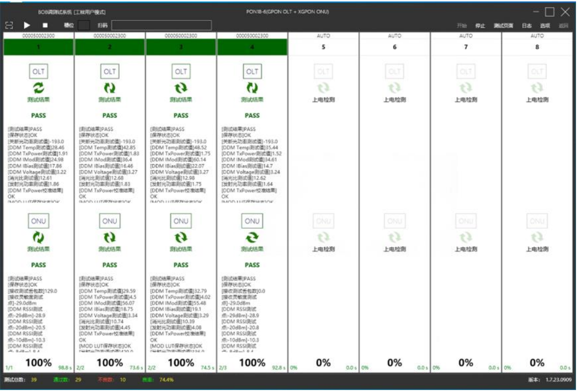Click the faded ONU icon in channel 7

[465, 221]
